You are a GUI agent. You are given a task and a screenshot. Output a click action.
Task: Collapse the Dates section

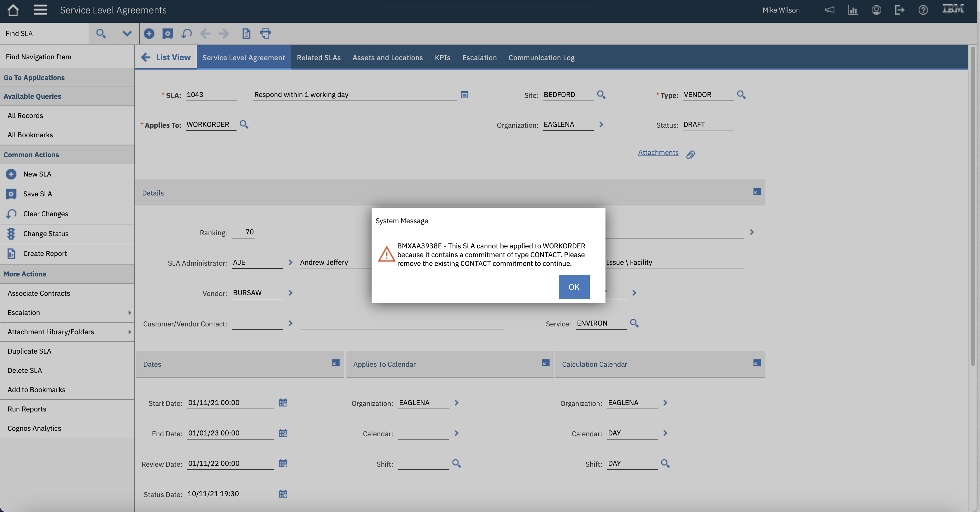[x=336, y=363]
